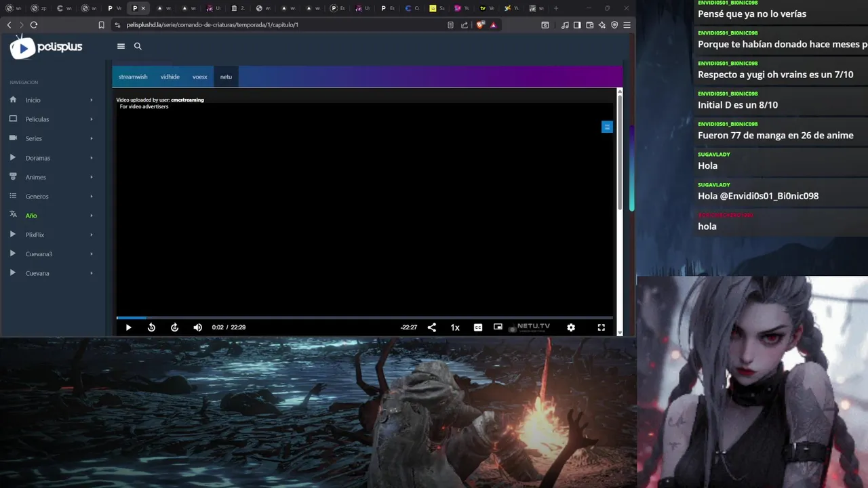Bookmark this page in the browser
868x488 pixels.
click(x=101, y=25)
